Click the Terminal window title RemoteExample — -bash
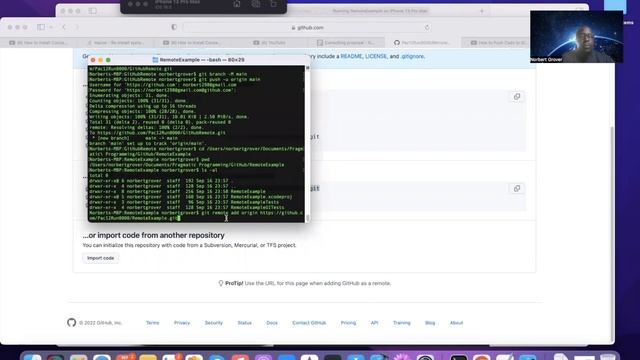The image size is (640, 360). [202, 60]
